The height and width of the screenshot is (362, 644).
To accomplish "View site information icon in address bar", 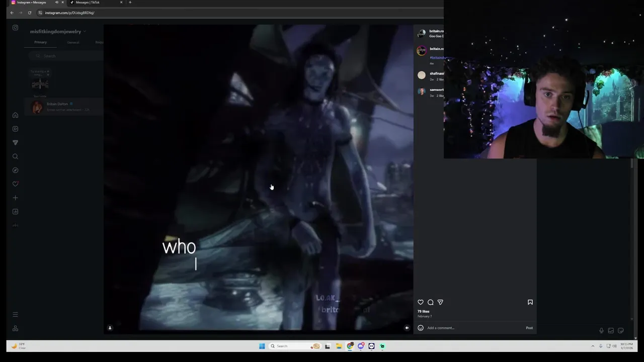I will tap(40, 13).
